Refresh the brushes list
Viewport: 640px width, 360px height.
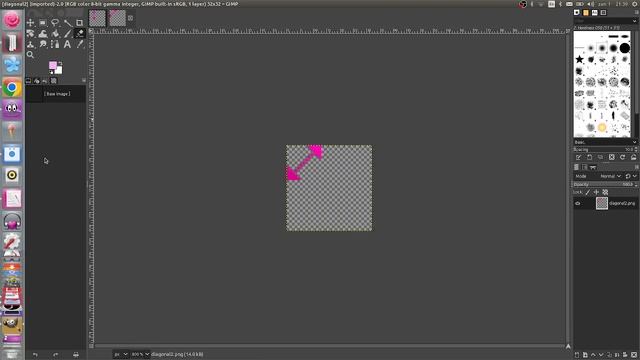[x=622, y=157]
